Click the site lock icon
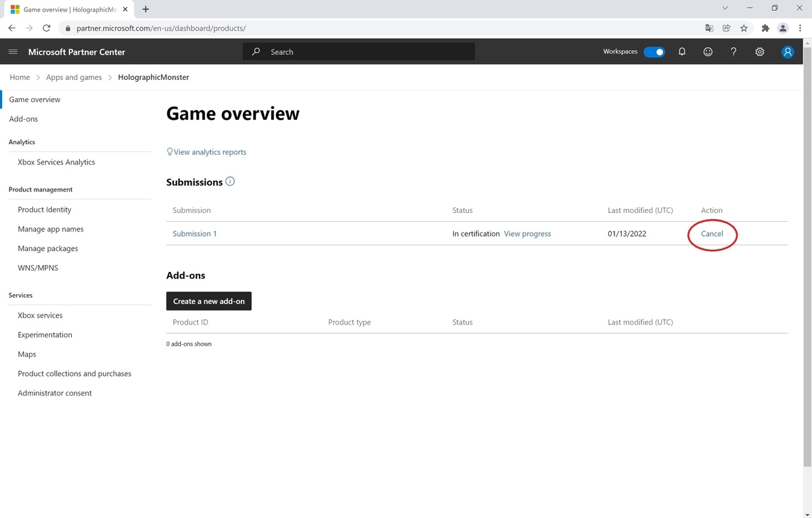812x518 pixels. pyautogui.click(x=67, y=28)
